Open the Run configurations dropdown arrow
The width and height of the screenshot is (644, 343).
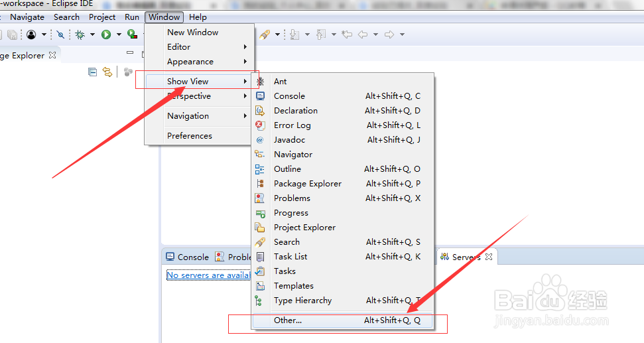click(x=119, y=34)
